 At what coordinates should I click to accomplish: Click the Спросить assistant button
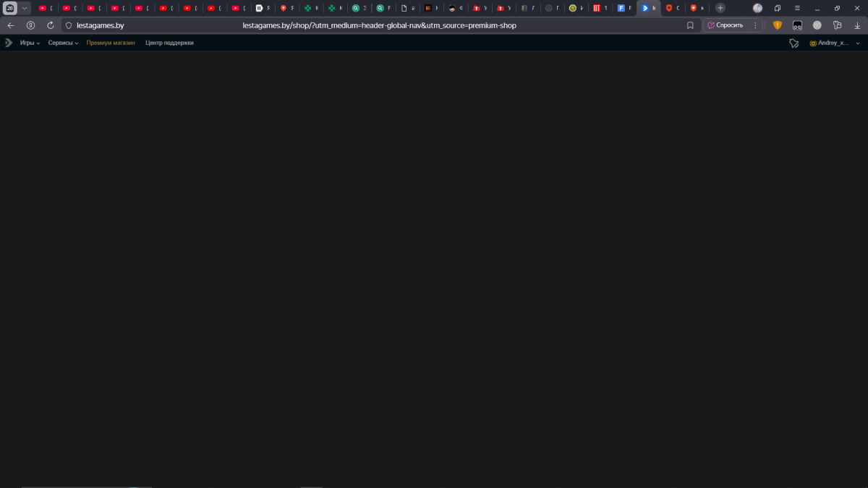726,25
